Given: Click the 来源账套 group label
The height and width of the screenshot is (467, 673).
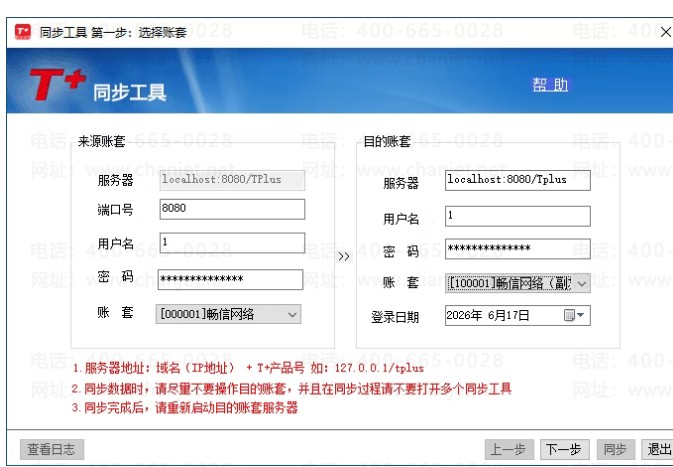Looking at the screenshot, I should point(101,142).
